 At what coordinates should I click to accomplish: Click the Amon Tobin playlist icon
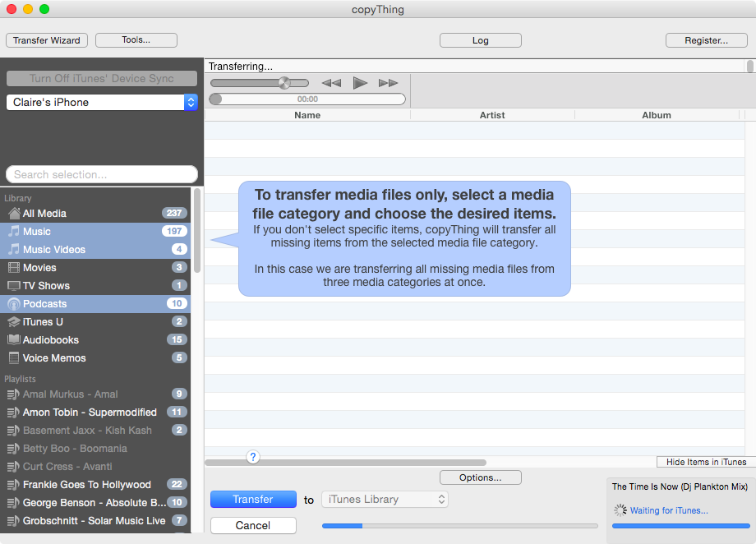click(13, 413)
